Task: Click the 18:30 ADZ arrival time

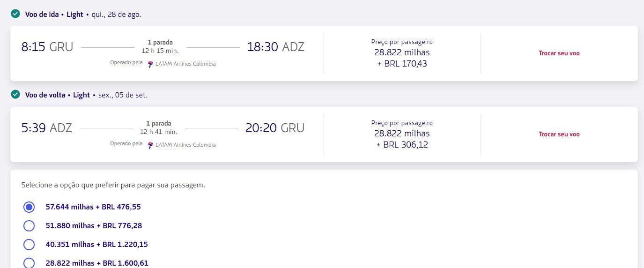Action: point(276,47)
